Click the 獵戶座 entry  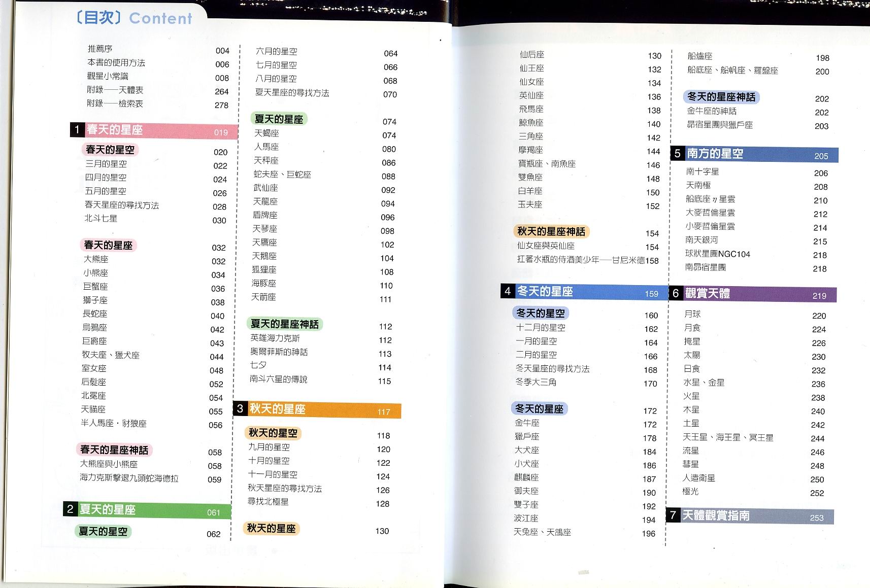527,436
